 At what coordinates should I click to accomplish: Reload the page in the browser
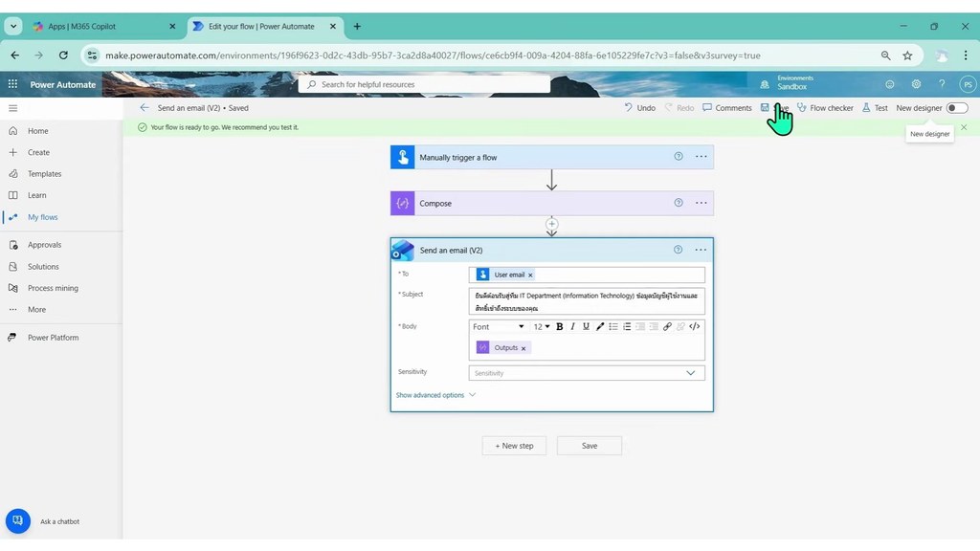coord(63,55)
